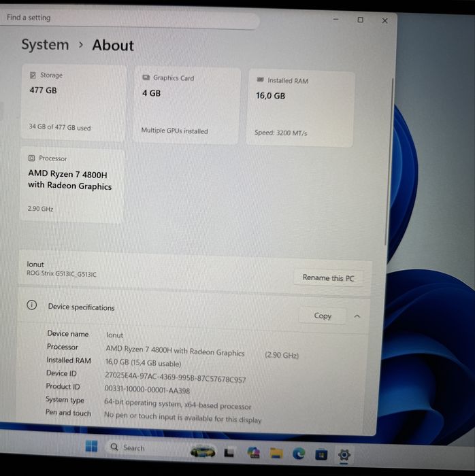Click Product ID value '00331-10000-00001-AA398'
Screen dimensions: 475x476
coord(147,390)
